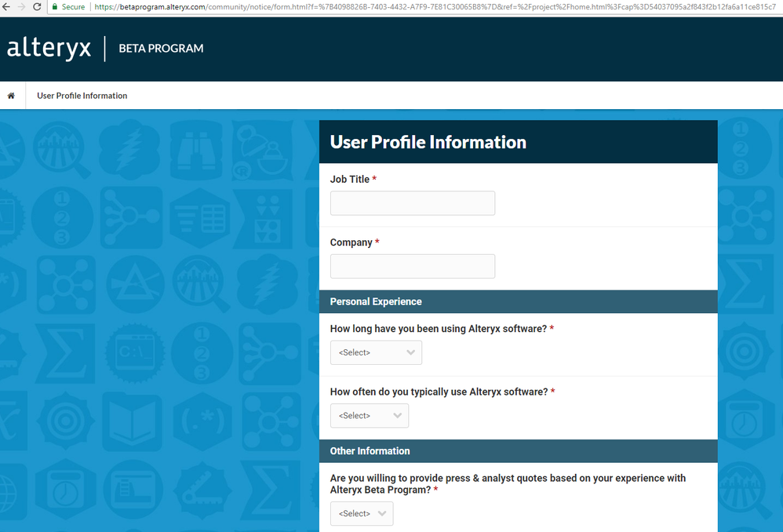
Task: Click the Company label
Action: 351,242
